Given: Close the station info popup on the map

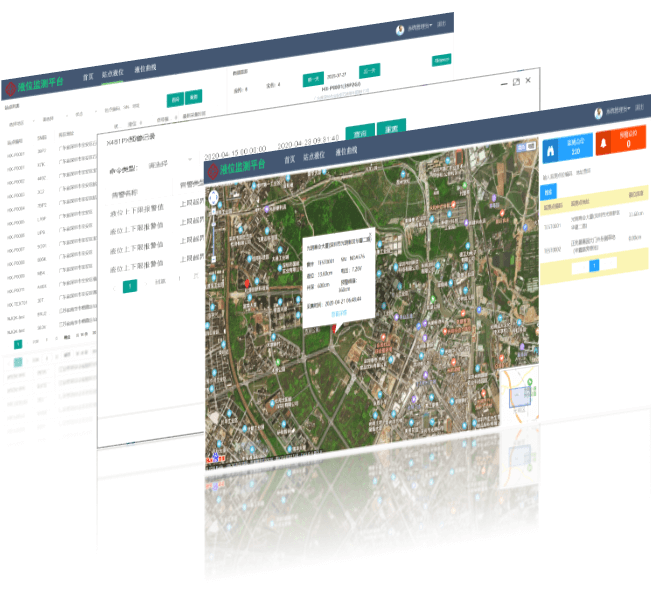Looking at the screenshot, I should tap(370, 234).
